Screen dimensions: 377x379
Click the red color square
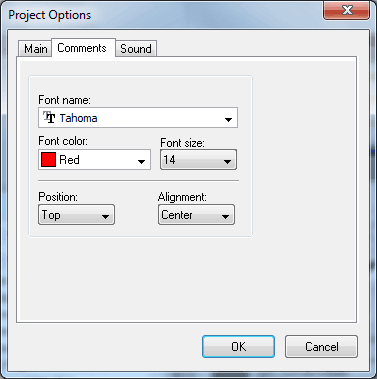coord(48,159)
